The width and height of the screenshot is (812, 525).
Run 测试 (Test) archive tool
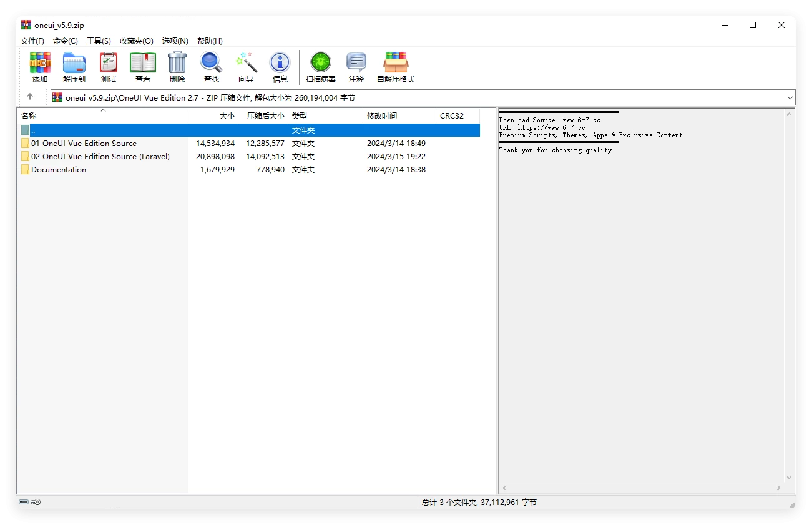pos(109,67)
